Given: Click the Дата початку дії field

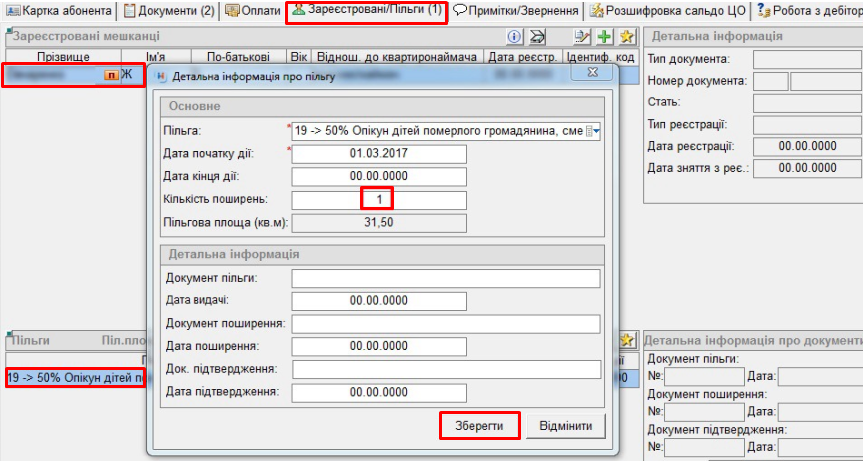Looking at the screenshot, I should tap(379, 154).
